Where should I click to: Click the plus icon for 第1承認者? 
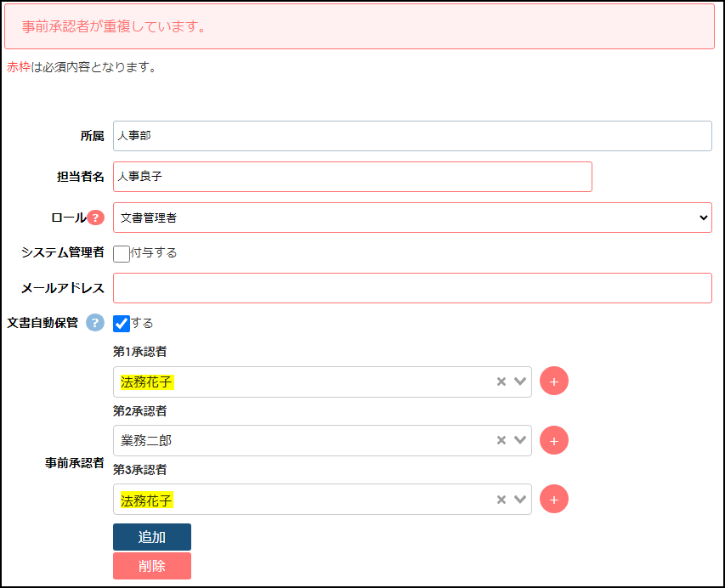pos(553,382)
